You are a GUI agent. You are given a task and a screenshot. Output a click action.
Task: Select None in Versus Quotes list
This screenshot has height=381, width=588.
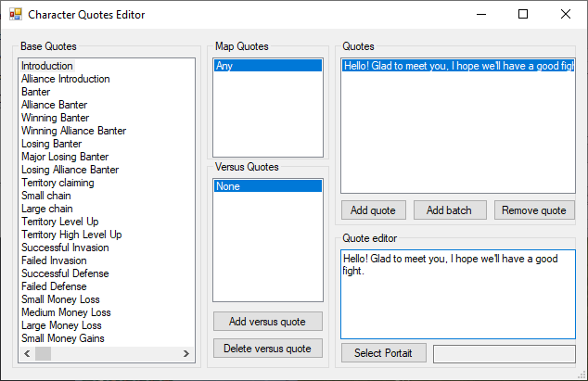pyautogui.click(x=267, y=186)
